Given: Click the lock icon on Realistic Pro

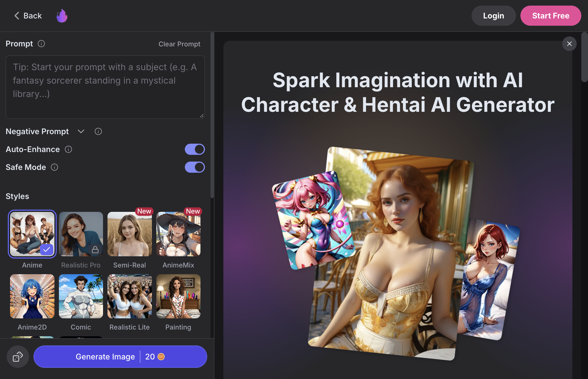Looking at the screenshot, I should [x=95, y=250].
